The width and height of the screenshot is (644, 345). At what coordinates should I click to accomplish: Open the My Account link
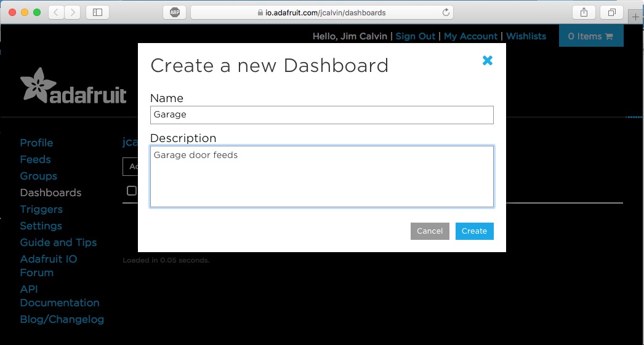[x=470, y=36]
